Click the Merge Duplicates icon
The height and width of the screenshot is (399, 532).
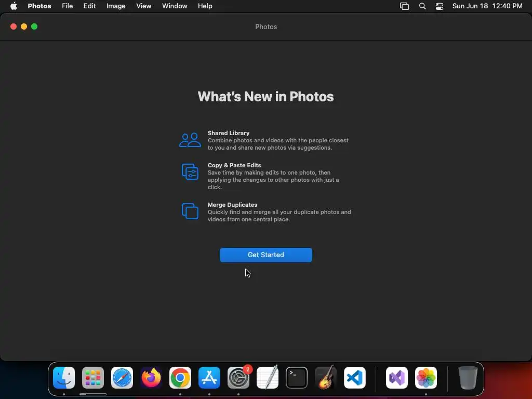point(190,211)
